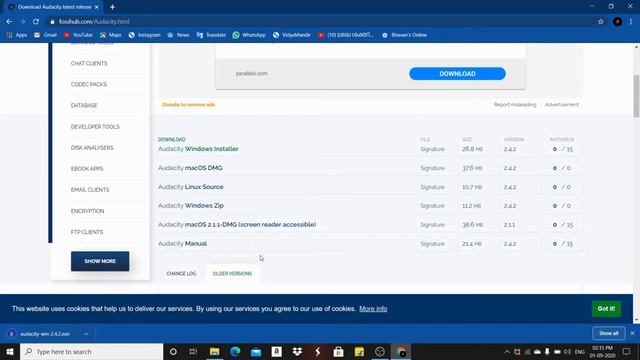The image size is (640, 360).
Task: Open the notification center icon
Action: [626, 352]
